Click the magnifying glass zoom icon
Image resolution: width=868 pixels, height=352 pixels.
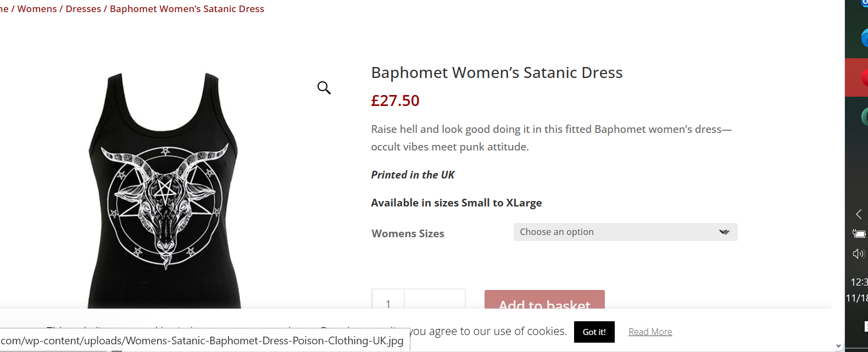[x=324, y=88]
